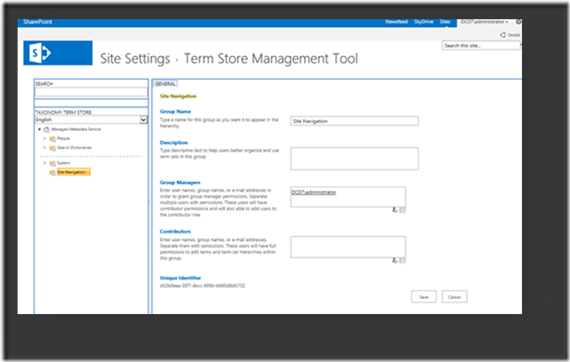Expand the Search Dictionaries group
The image size is (570, 362).
pos(45,148)
